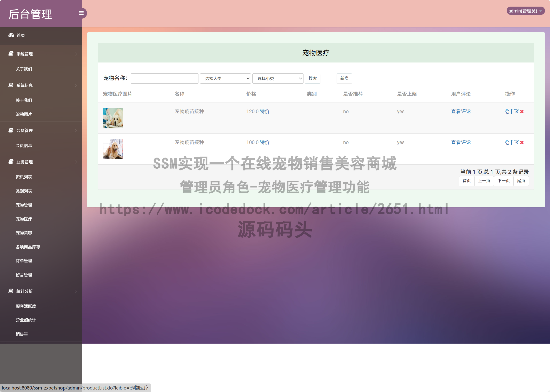The width and height of the screenshot is (550, 392).
Task: Toggle shelf status of second product with arrow icon
Action: 512,142
